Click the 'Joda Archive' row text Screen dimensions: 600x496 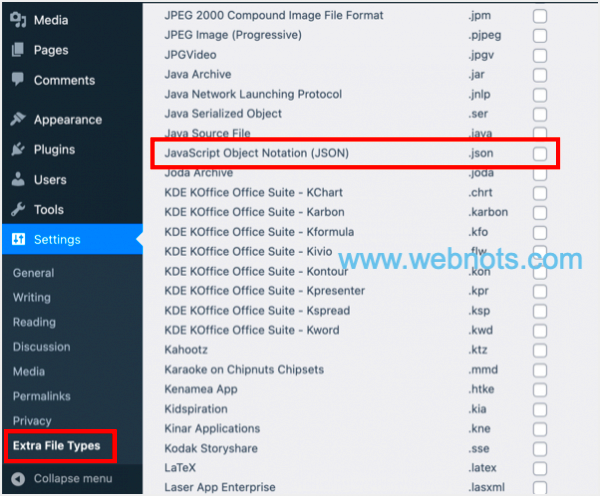click(x=199, y=173)
